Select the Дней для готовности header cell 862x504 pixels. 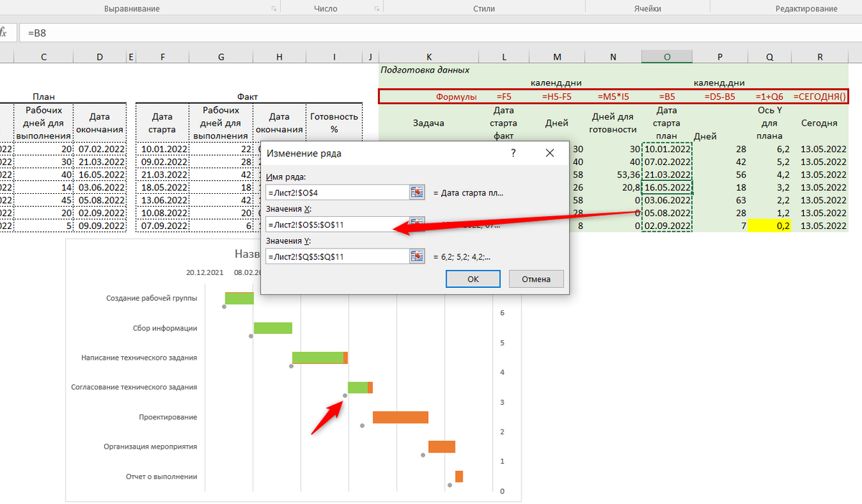point(613,123)
